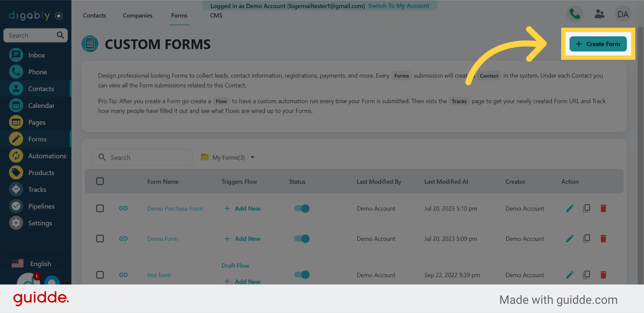Click the forms table Search field
The height and width of the screenshot is (313, 644).
[142, 157]
